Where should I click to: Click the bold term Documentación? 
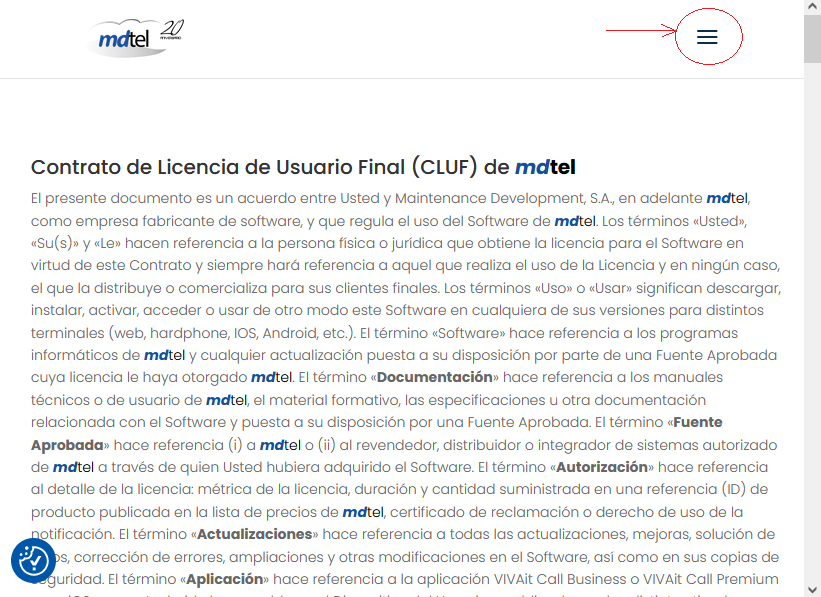(435, 377)
